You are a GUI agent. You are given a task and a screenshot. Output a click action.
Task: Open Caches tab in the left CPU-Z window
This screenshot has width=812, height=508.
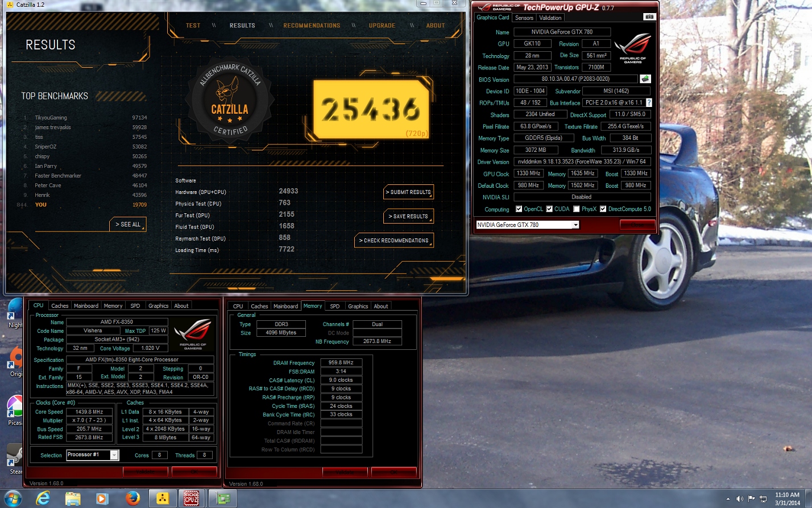click(x=60, y=306)
